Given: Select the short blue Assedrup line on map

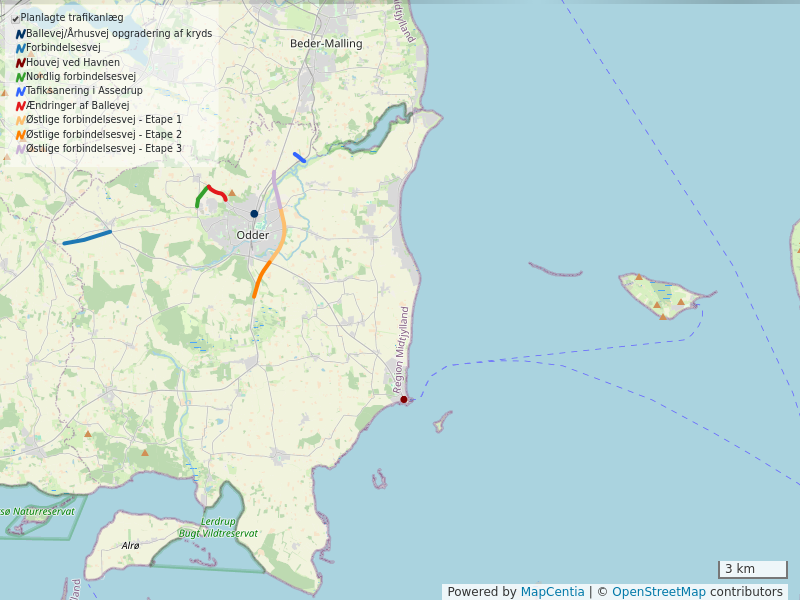Looking at the screenshot, I should (x=299, y=157).
